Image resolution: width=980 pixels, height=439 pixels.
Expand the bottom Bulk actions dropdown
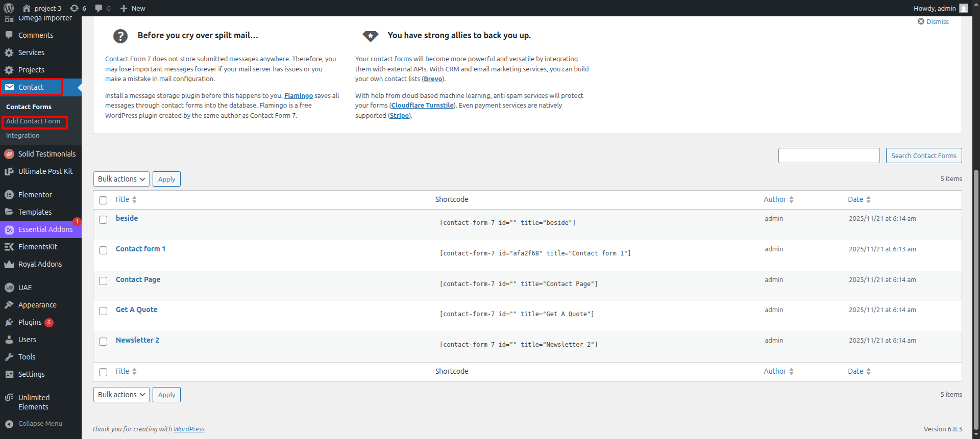tap(121, 395)
